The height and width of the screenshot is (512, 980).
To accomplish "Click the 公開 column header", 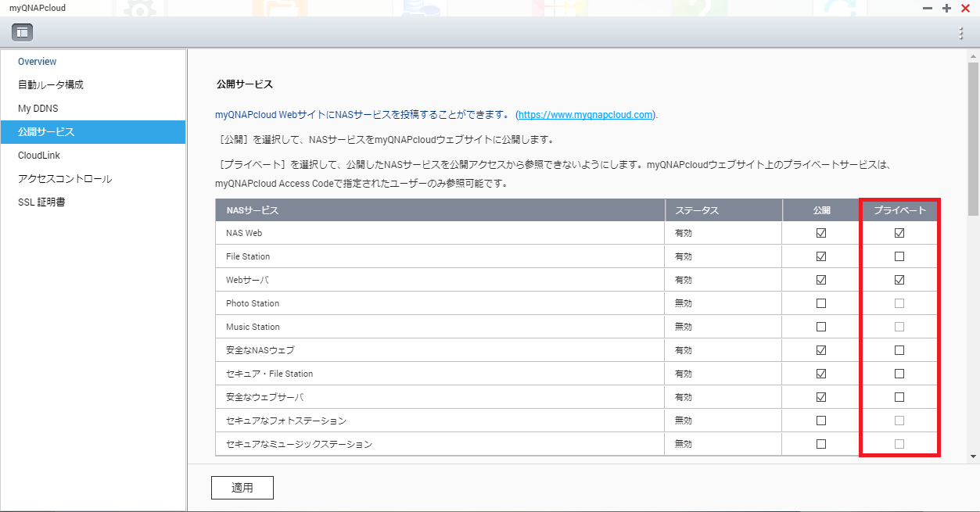I will pos(821,210).
